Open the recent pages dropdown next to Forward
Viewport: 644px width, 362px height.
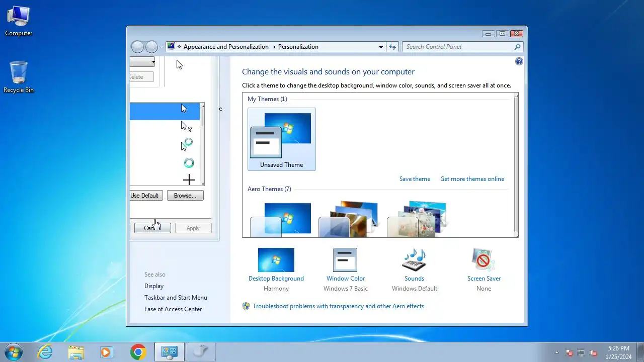click(x=162, y=47)
